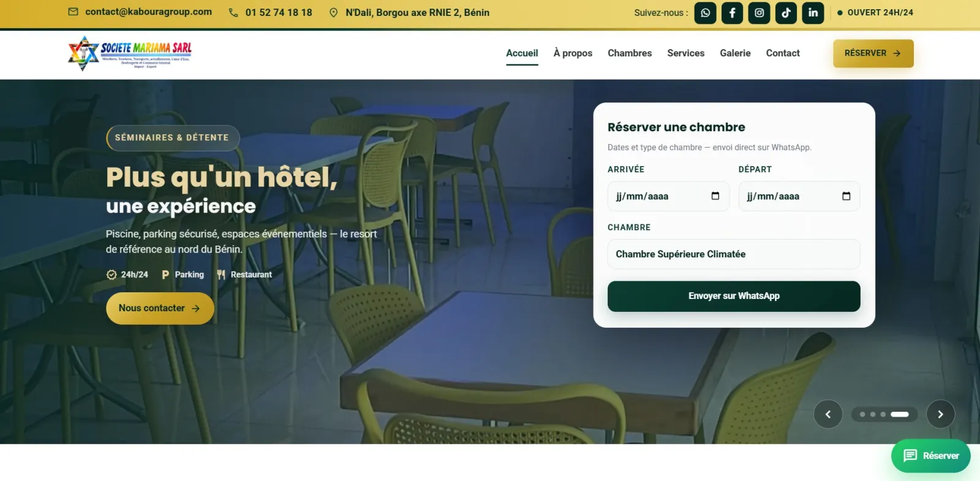Click the Parking P icon

point(165,275)
